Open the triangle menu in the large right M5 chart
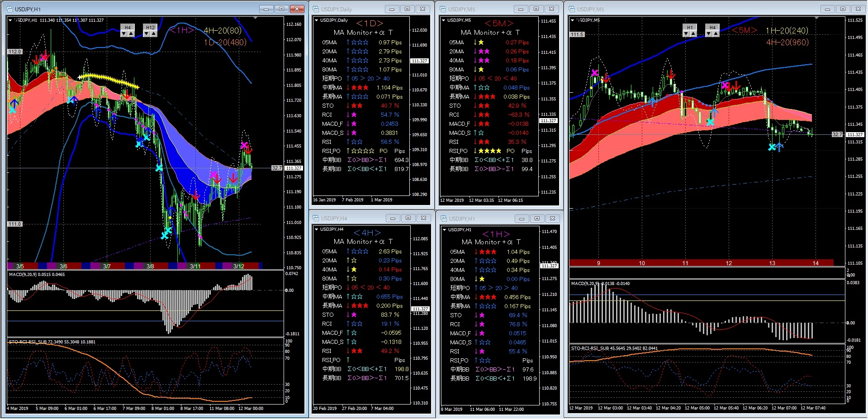Image resolution: width=868 pixels, height=419 pixels. (572, 20)
